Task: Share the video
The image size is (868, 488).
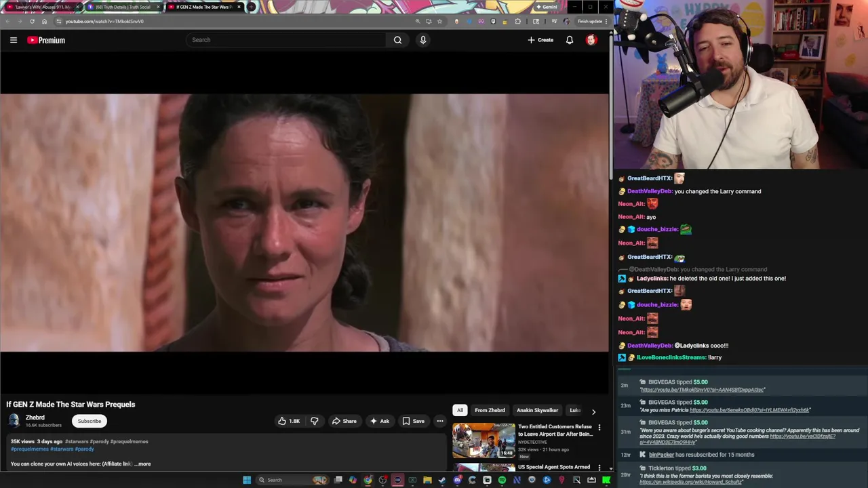Action: pos(344,421)
